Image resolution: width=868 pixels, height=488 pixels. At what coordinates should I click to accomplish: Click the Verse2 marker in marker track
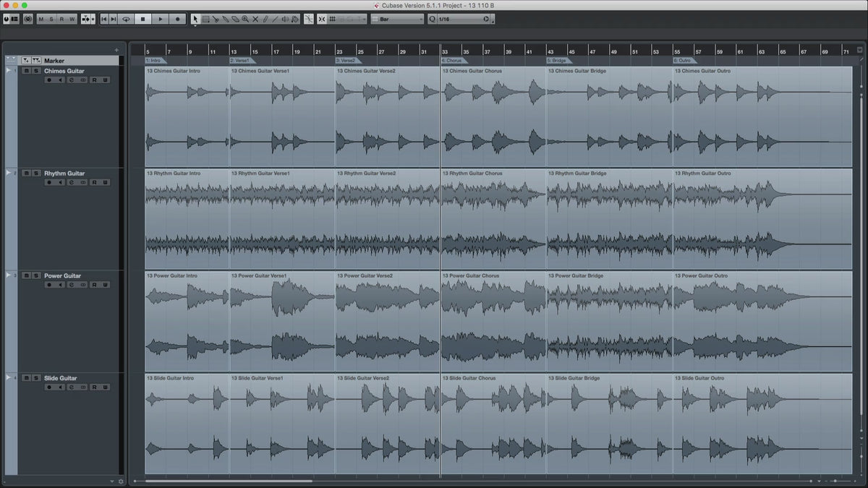pos(346,61)
